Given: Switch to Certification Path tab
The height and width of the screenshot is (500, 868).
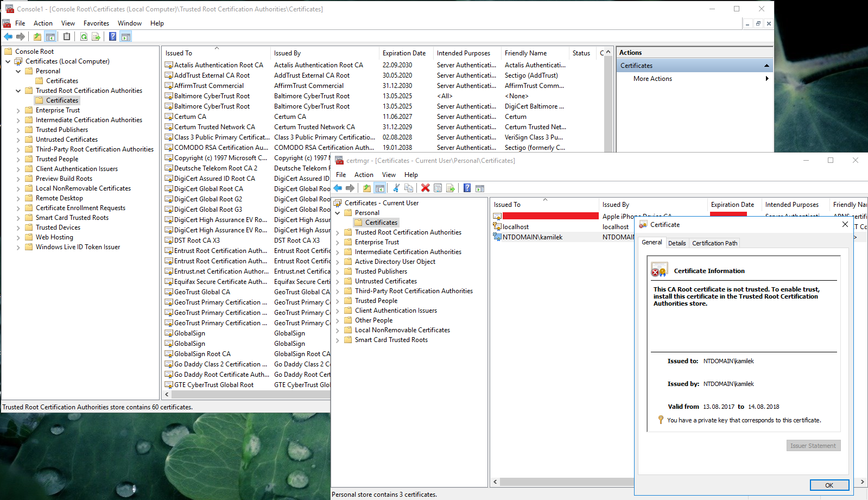Looking at the screenshot, I should pyautogui.click(x=714, y=243).
